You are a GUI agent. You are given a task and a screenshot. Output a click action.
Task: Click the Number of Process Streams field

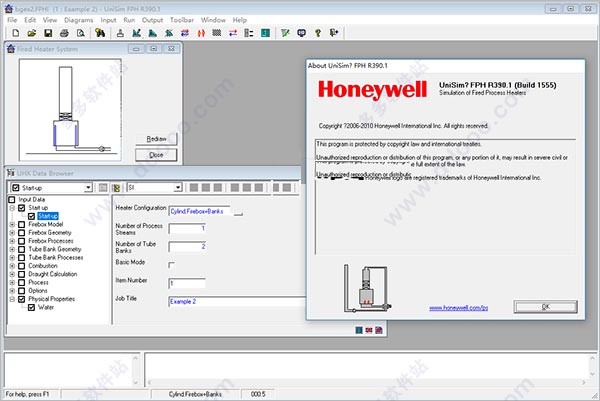[x=187, y=228]
